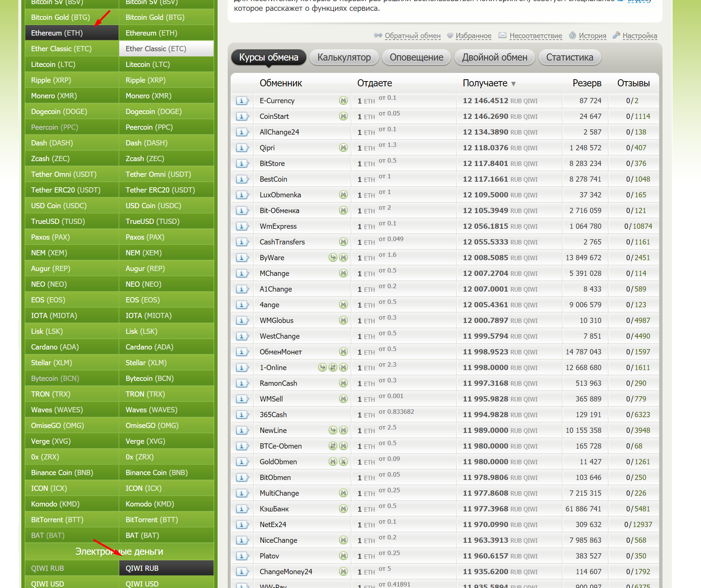
Task: Click the swap badge on 1-Online row
Action: [333, 367]
